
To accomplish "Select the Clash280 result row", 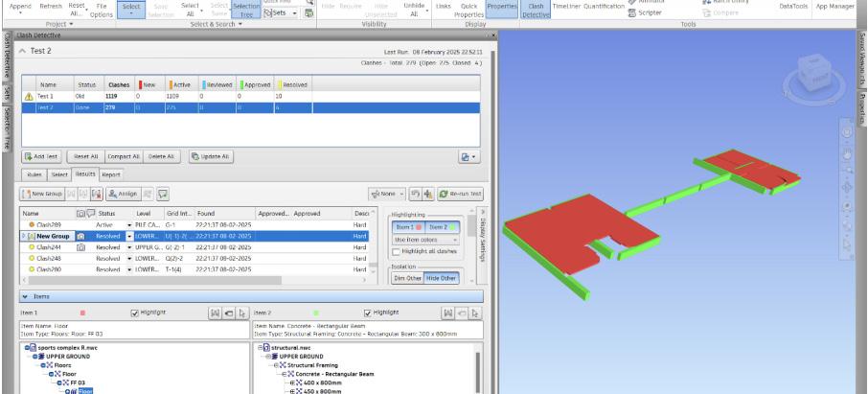I will (194, 269).
